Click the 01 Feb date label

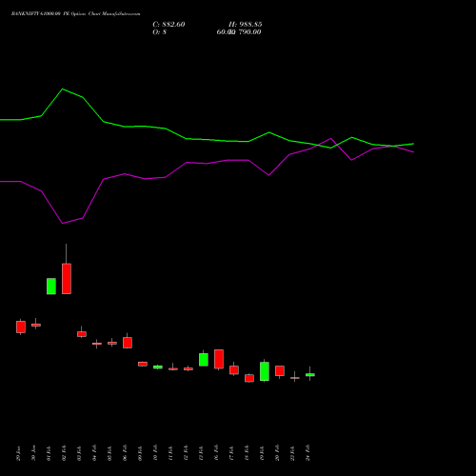pyautogui.click(x=49, y=453)
